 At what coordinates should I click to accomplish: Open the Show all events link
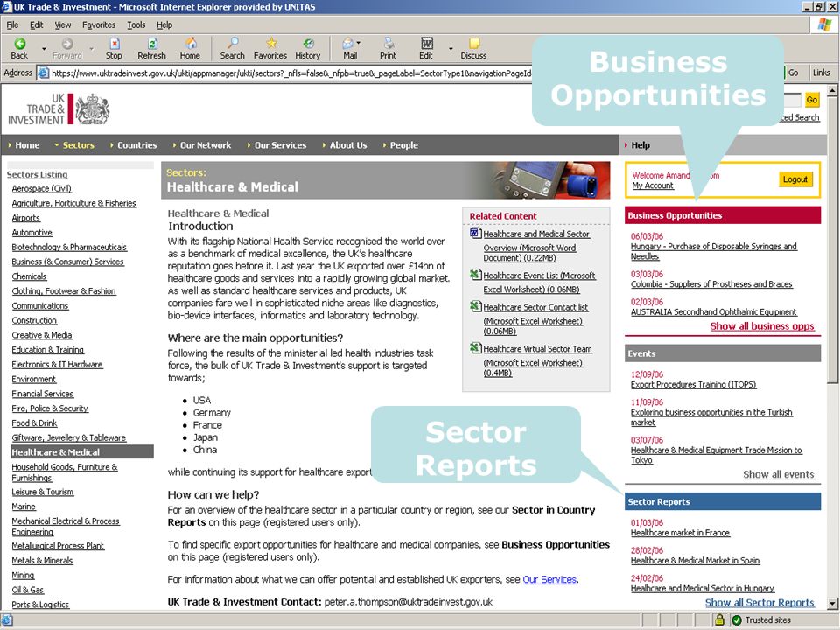[779, 474]
